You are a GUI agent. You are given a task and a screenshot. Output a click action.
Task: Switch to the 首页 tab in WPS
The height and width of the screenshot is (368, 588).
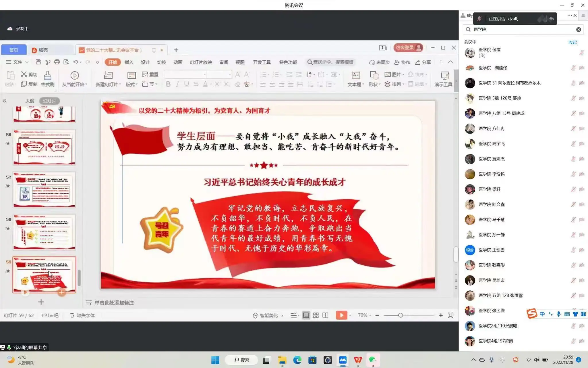(x=14, y=50)
